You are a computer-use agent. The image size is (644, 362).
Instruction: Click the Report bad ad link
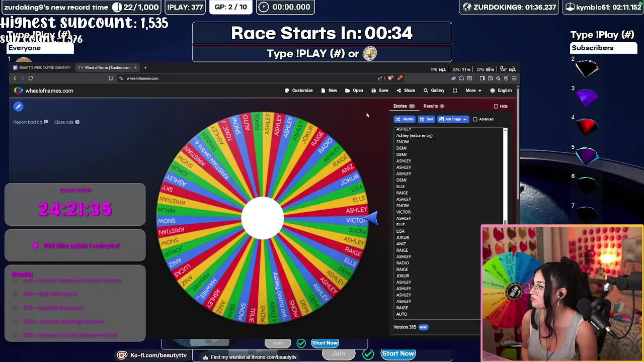pyautogui.click(x=31, y=122)
